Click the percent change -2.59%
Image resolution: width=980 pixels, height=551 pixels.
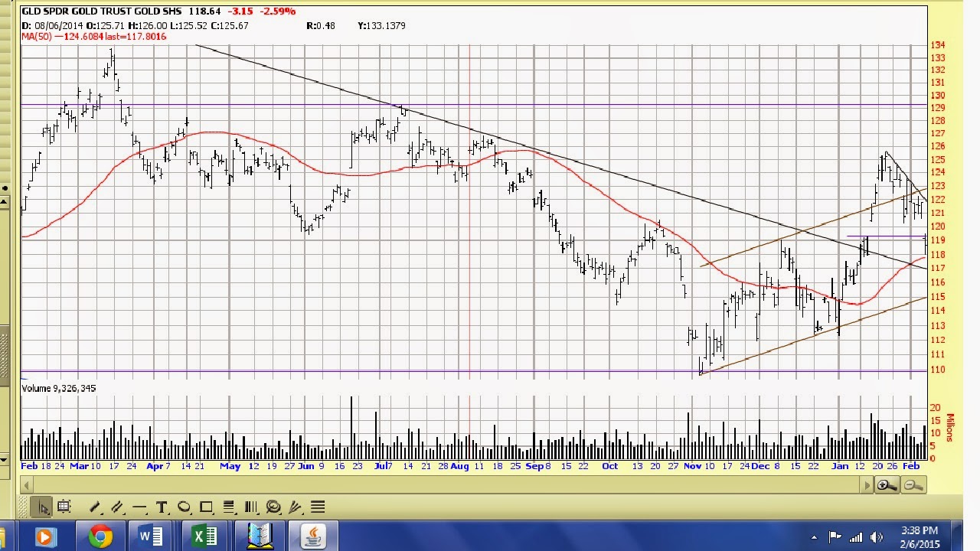pyautogui.click(x=279, y=11)
